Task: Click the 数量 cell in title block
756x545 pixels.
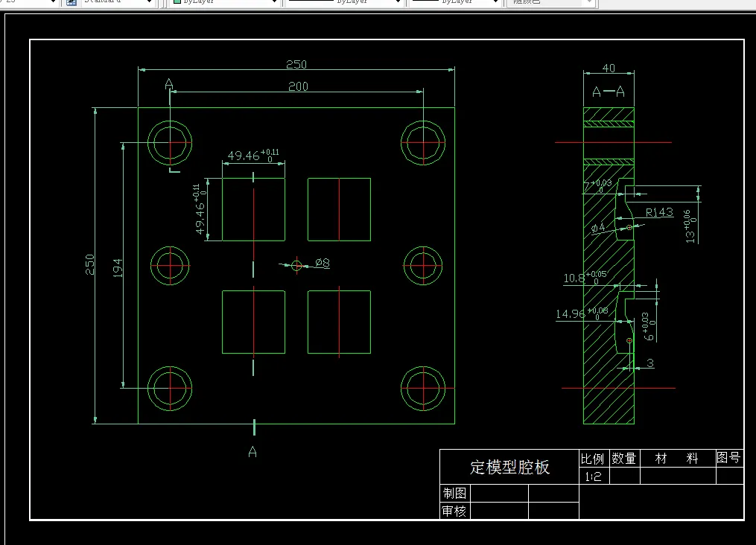Action: coord(624,459)
